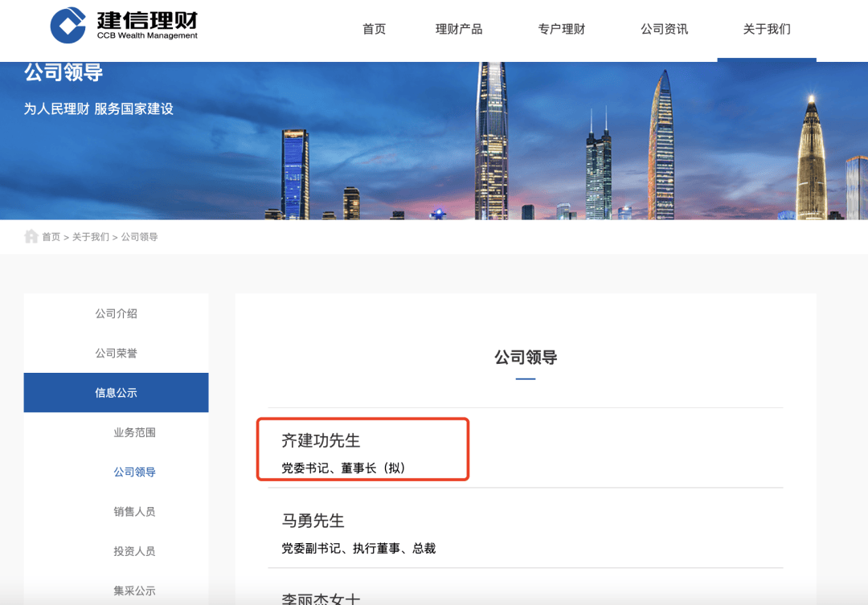868x605 pixels.
Task: Click 党委副书记、执行董事、总裁 text
Action: click(358, 549)
